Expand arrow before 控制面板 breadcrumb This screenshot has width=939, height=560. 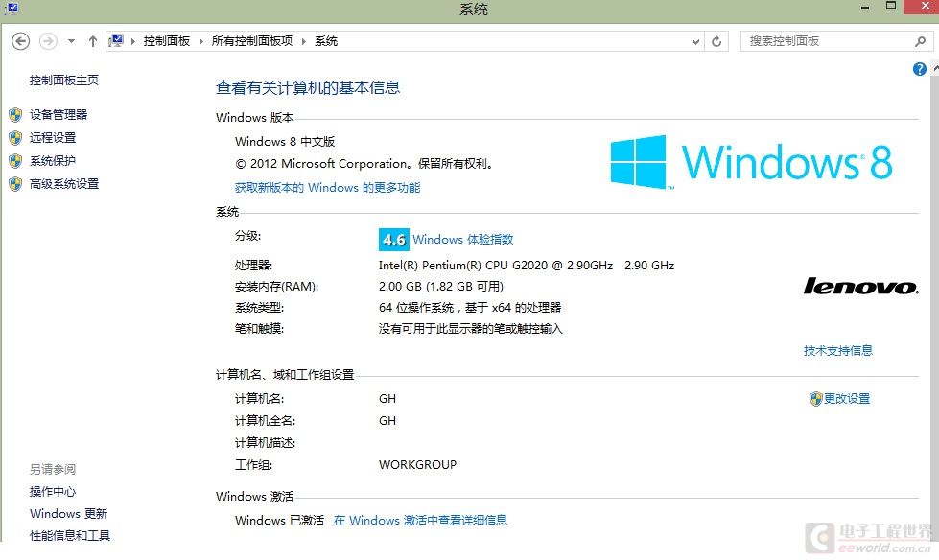pos(133,41)
